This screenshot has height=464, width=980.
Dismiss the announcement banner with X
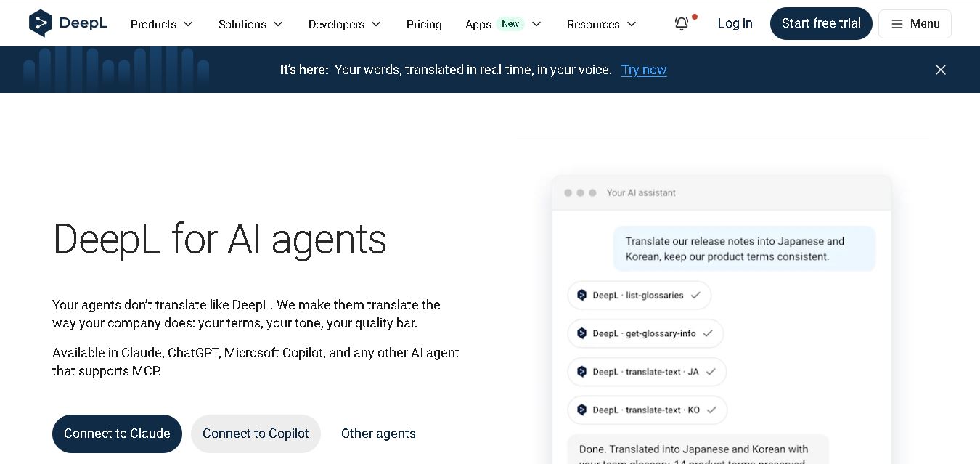(x=941, y=70)
